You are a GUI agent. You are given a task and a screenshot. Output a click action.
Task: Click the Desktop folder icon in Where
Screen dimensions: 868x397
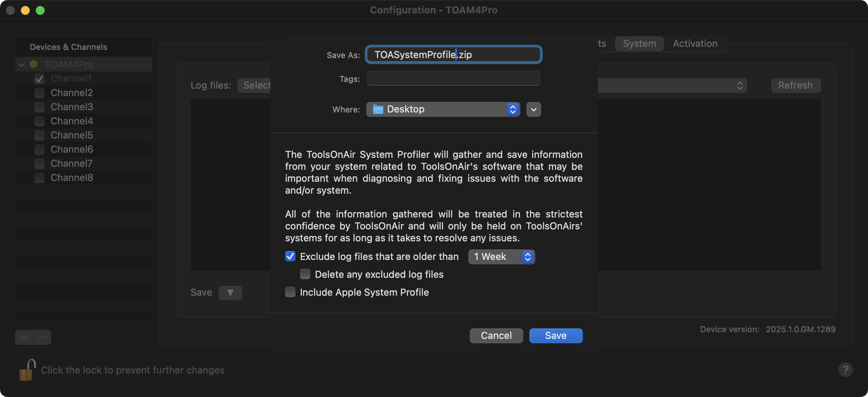(378, 109)
